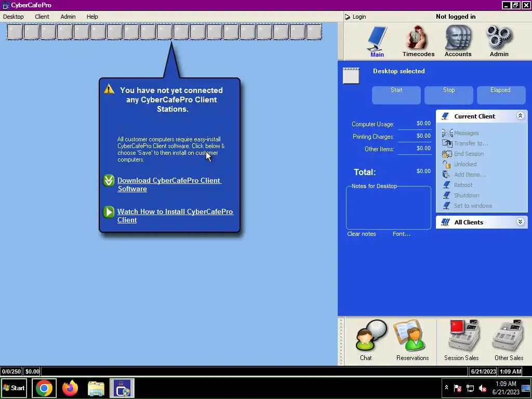Launch Google Chrome from taskbar

click(x=44, y=388)
